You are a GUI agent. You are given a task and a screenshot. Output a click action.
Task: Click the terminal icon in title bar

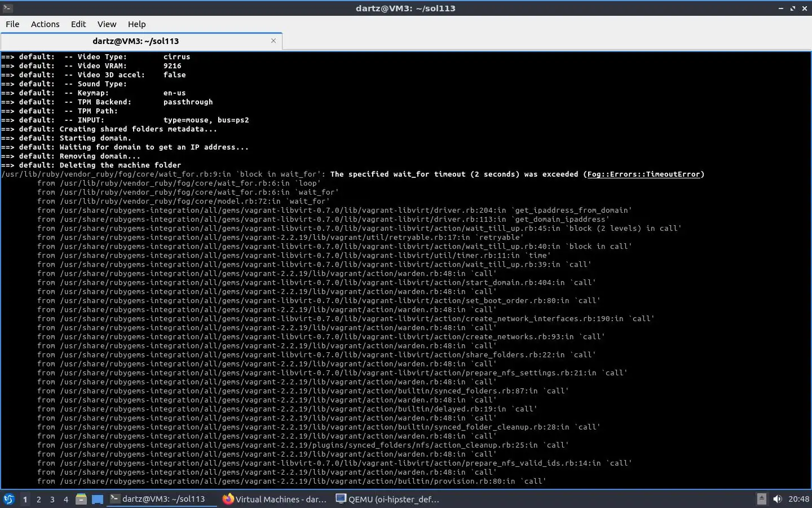7,8
